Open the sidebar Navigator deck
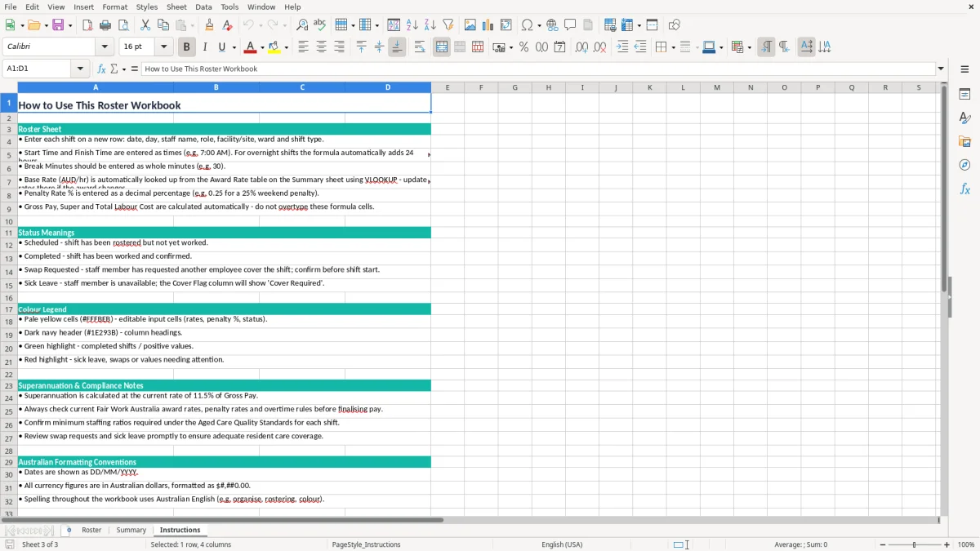The image size is (980, 551). point(964,165)
